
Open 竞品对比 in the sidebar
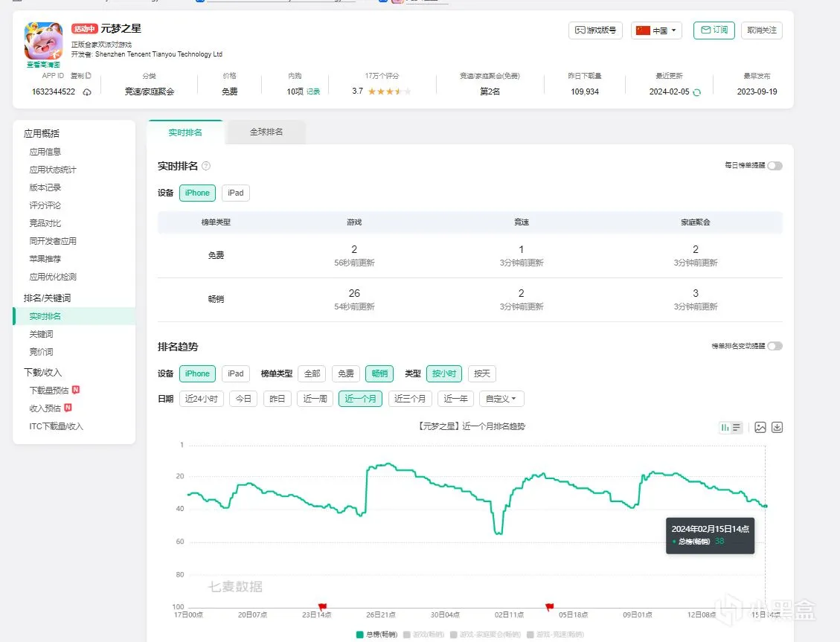tap(45, 223)
